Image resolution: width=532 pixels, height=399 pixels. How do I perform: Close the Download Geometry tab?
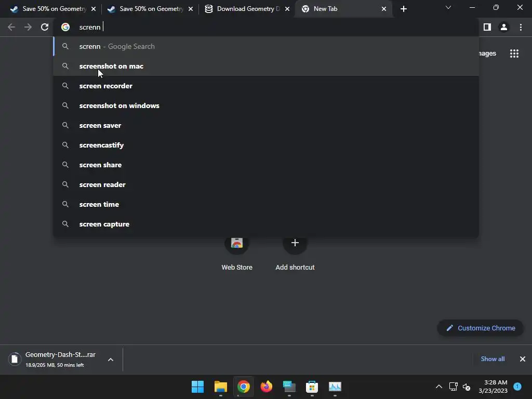click(287, 9)
